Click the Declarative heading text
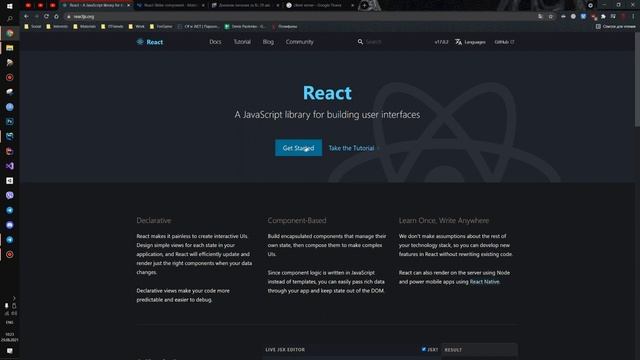640x360 pixels. (154, 220)
